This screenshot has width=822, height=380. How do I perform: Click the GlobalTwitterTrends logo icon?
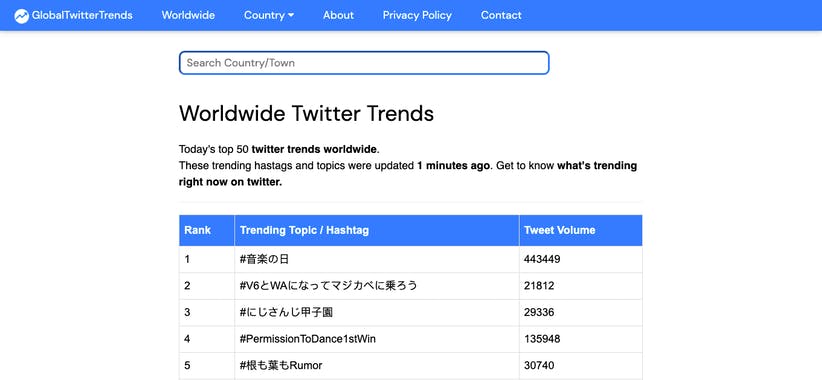[21, 16]
